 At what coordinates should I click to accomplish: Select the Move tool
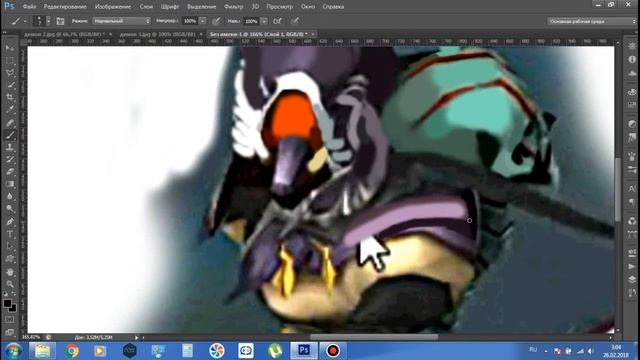pos(10,48)
